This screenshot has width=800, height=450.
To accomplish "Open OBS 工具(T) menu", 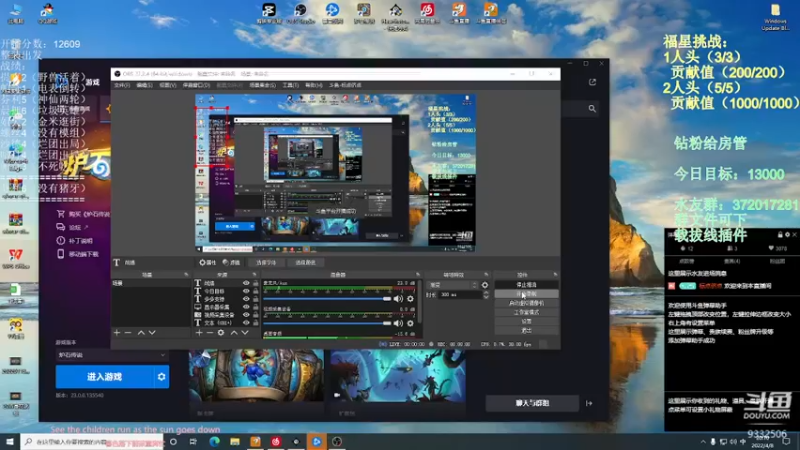I will (x=290, y=85).
